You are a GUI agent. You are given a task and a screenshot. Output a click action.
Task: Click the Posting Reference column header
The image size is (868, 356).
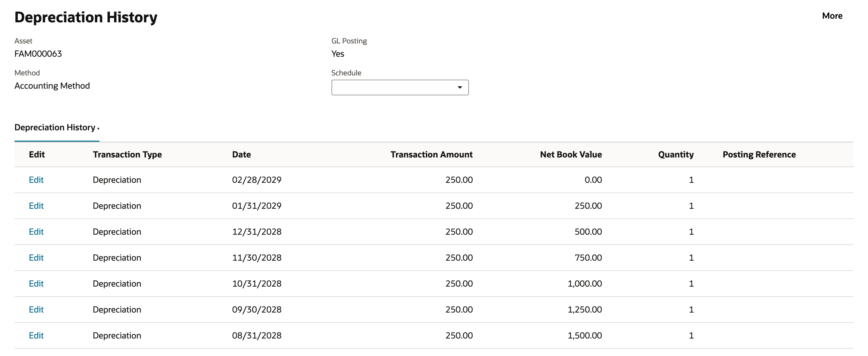point(759,154)
